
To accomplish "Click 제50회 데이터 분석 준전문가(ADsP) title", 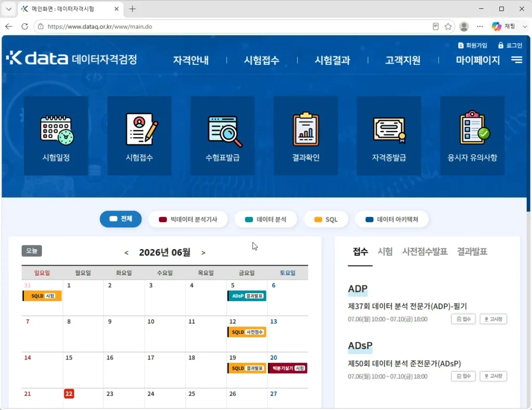I will (404, 364).
